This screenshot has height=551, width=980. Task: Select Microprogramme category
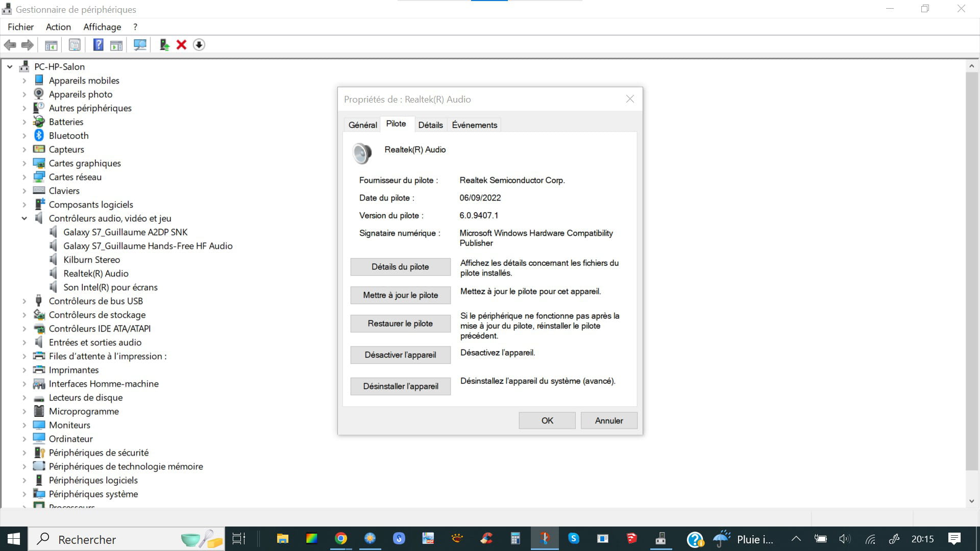click(84, 411)
